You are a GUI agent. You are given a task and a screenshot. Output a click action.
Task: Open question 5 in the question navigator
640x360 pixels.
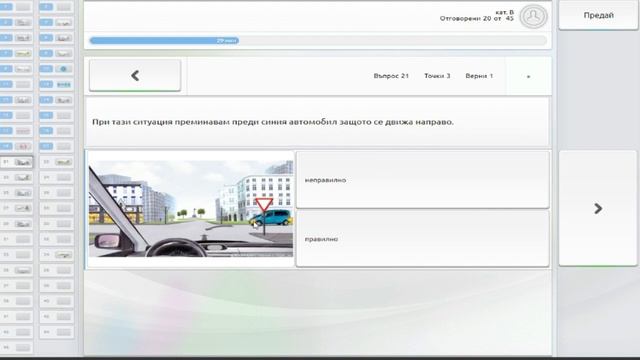tap(16, 38)
